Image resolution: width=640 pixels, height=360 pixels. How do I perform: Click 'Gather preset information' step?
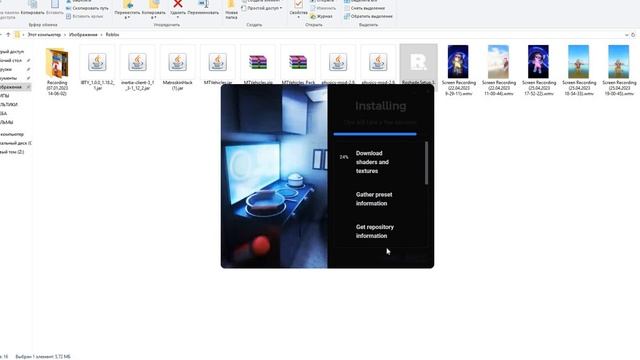[x=374, y=199]
